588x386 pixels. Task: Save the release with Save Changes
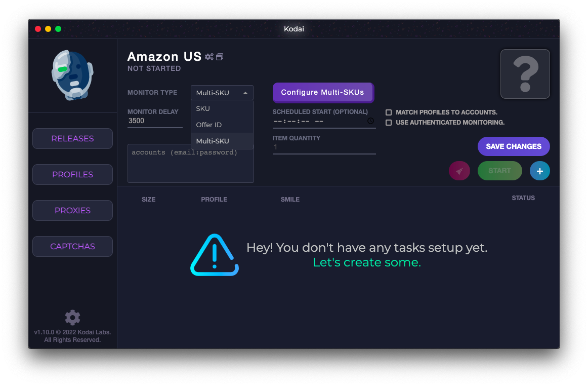[x=514, y=146]
